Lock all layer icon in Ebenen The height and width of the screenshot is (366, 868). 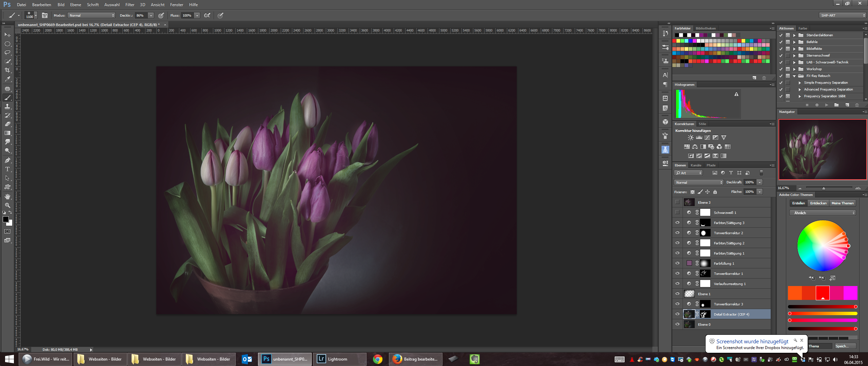[x=715, y=192]
